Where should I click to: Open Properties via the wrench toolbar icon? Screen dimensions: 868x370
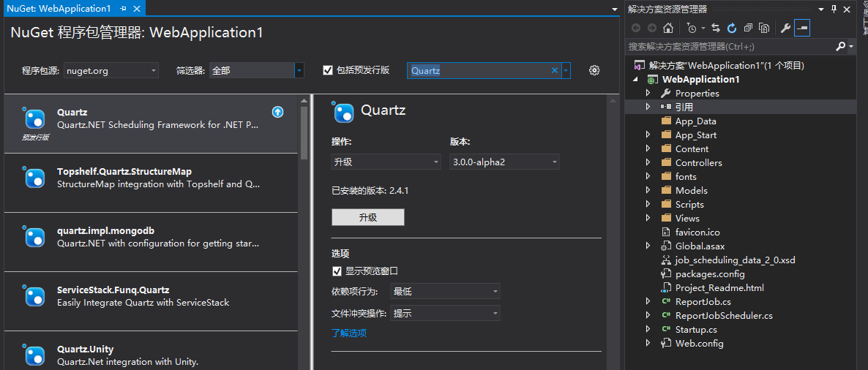(785, 29)
